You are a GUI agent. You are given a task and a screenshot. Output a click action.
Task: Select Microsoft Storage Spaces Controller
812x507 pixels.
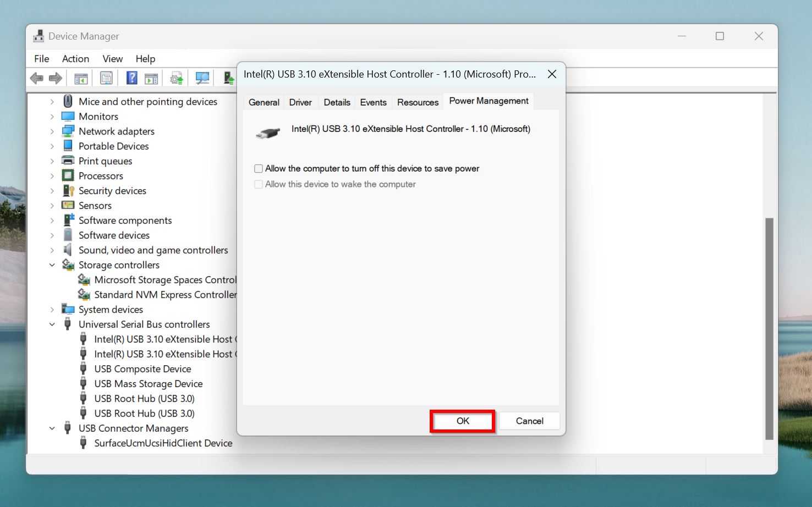(165, 280)
